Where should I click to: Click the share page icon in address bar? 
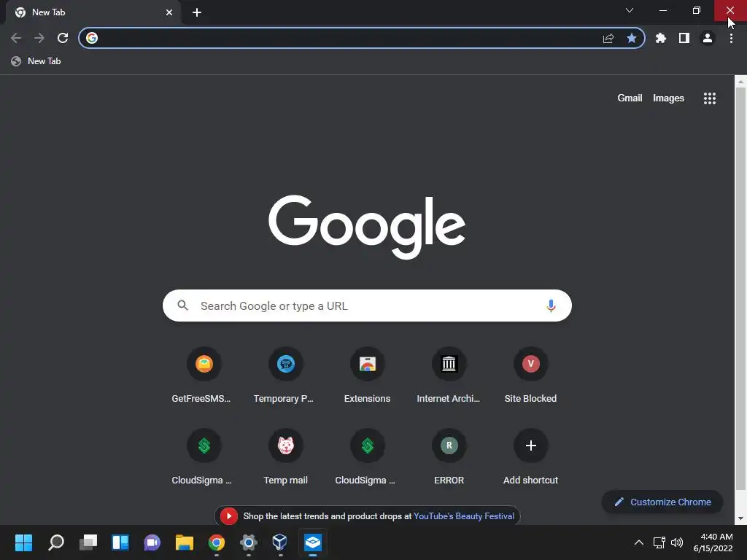608,38
